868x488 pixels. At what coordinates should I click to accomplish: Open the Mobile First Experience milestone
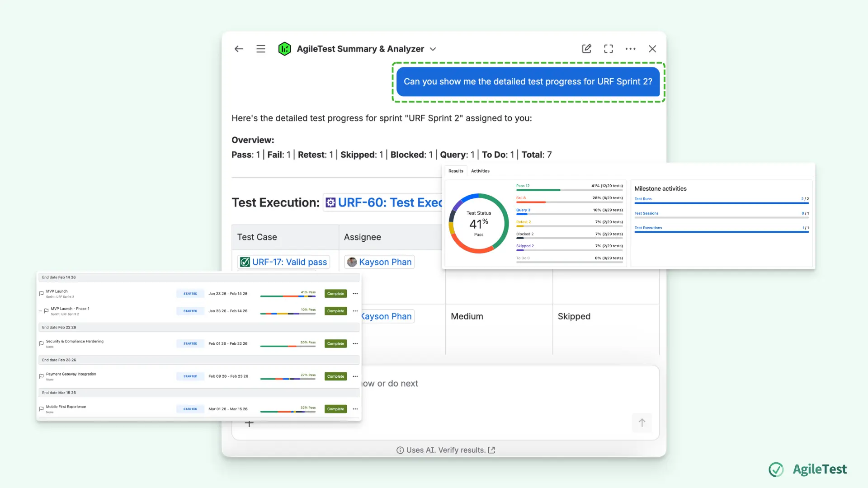point(66,407)
